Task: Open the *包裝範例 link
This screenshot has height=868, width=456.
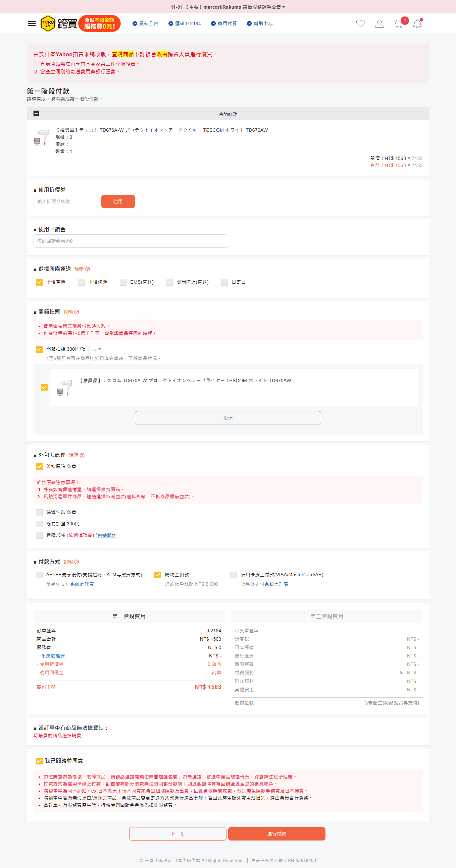Action: (106, 535)
